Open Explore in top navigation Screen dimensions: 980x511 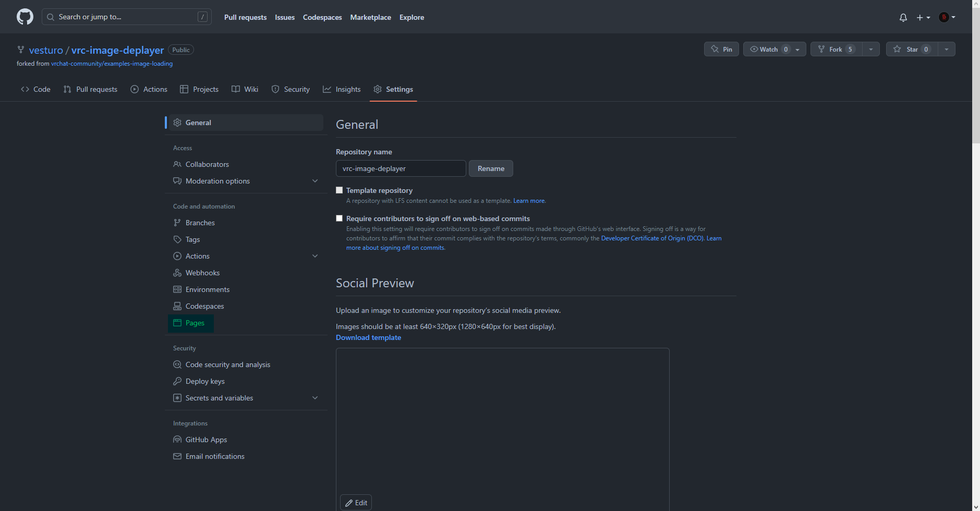click(412, 17)
